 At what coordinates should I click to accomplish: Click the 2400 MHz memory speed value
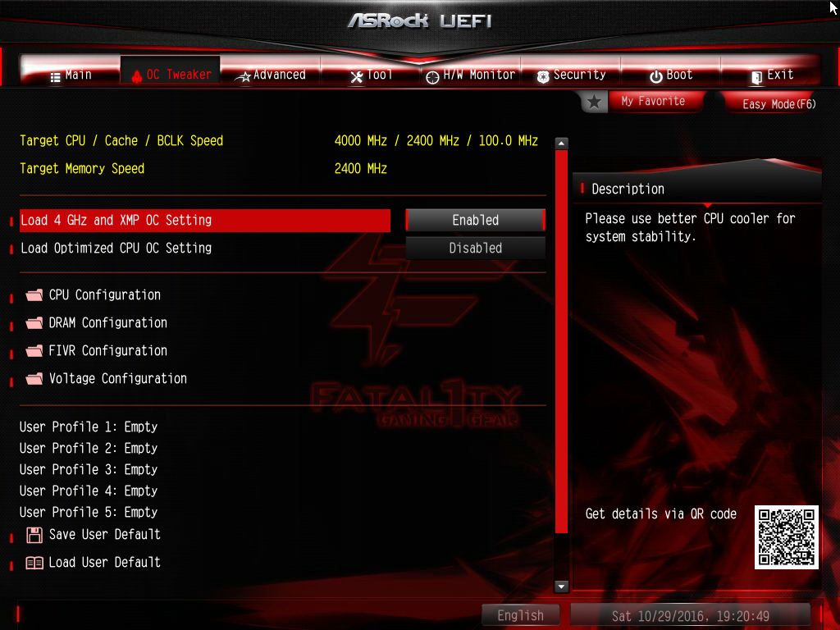click(x=361, y=169)
